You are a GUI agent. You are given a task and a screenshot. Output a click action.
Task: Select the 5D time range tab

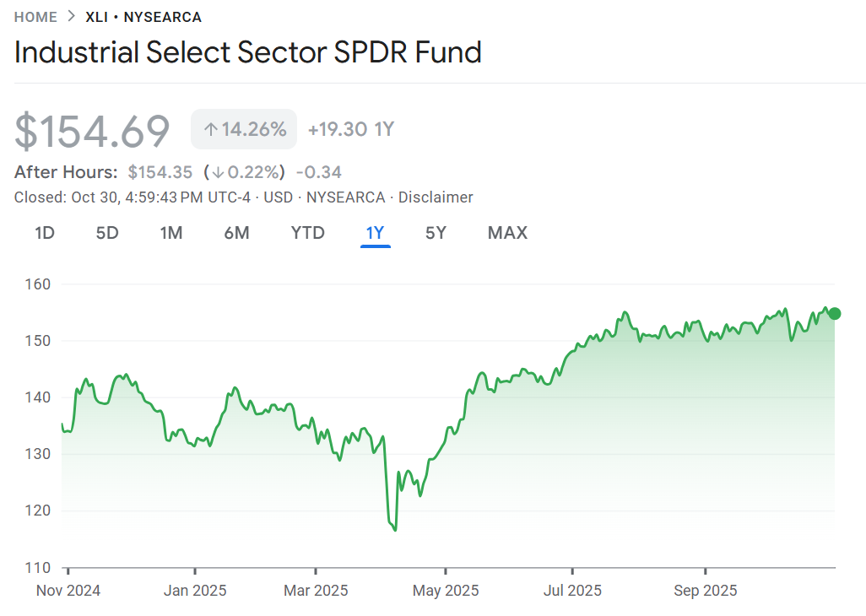(x=107, y=233)
